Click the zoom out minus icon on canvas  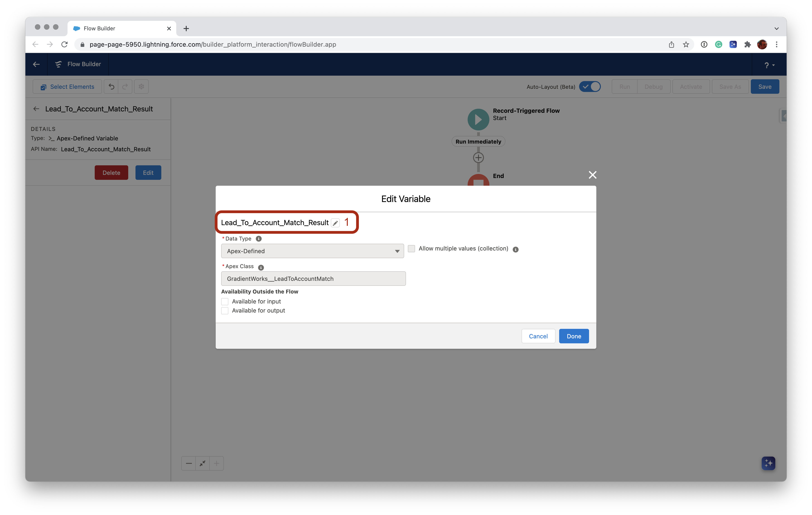[x=188, y=463]
